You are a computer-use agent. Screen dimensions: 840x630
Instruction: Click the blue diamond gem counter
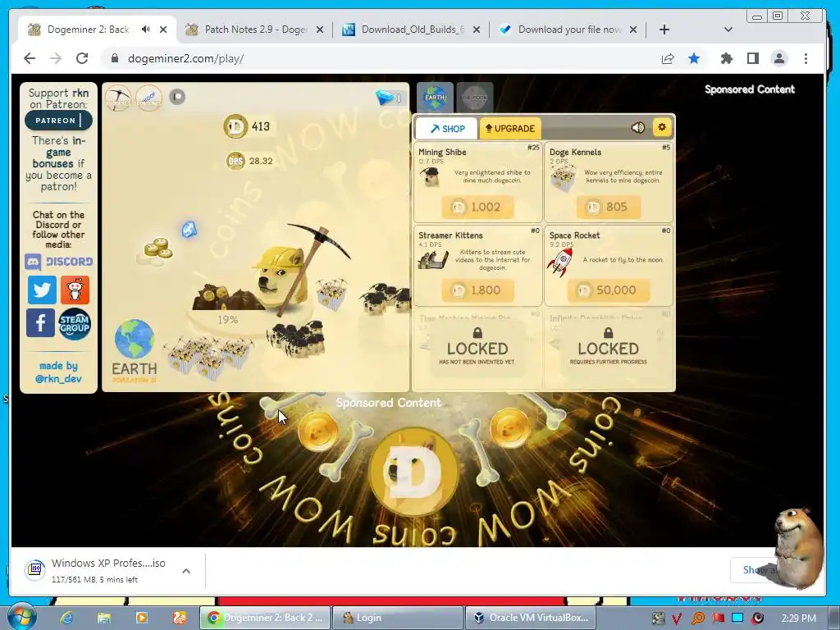point(390,98)
